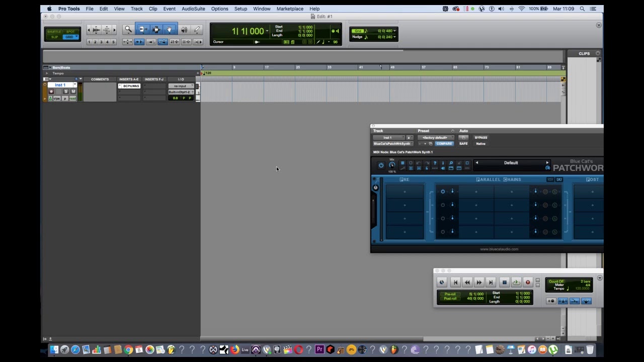The width and height of the screenshot is (644, 362).
Task: Click PatchWork zoom magnifier icon
Action: click(451, 163)
